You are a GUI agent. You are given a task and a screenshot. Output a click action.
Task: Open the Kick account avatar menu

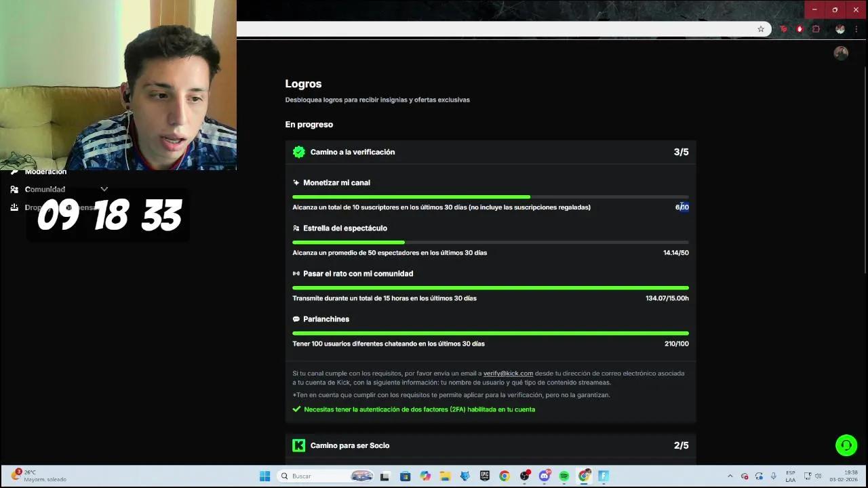(841, 54)
